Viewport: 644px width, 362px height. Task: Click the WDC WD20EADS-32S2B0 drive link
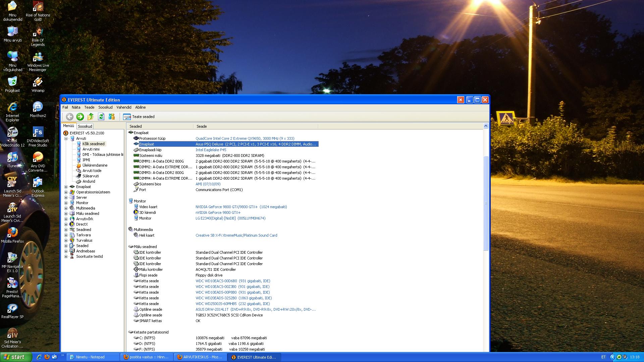tap(234, 298)
